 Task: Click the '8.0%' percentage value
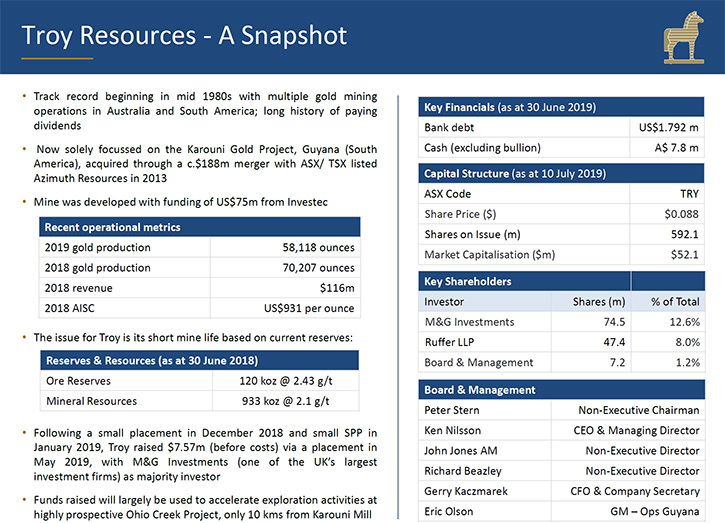pos(688,342)
